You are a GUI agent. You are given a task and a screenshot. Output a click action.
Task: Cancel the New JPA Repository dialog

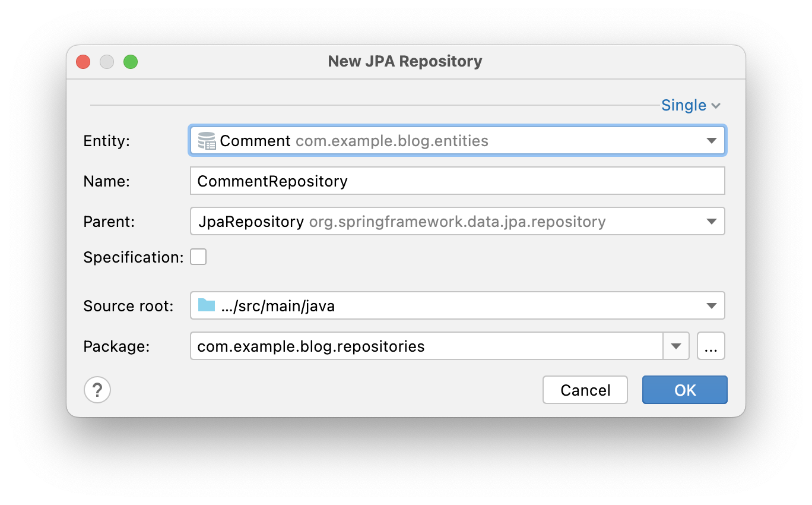point(585,390)
